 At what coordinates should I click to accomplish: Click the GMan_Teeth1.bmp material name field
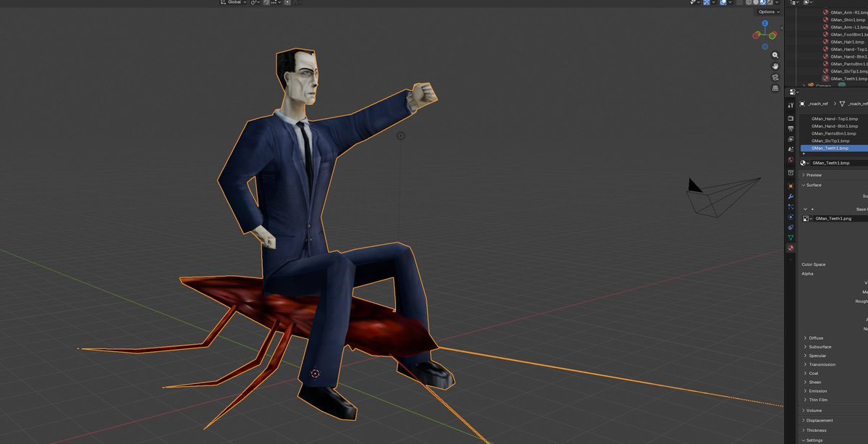pos(838,163)
